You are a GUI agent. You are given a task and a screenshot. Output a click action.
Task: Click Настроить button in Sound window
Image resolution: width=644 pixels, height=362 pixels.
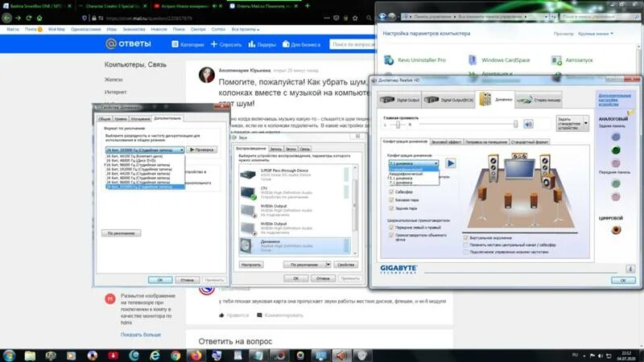coord(251,265)
